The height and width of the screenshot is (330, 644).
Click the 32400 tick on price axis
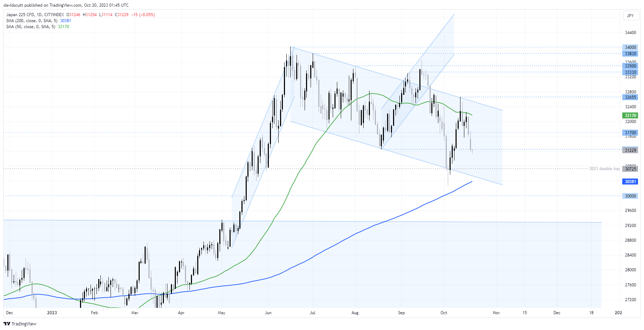click(x=630, y=107)
